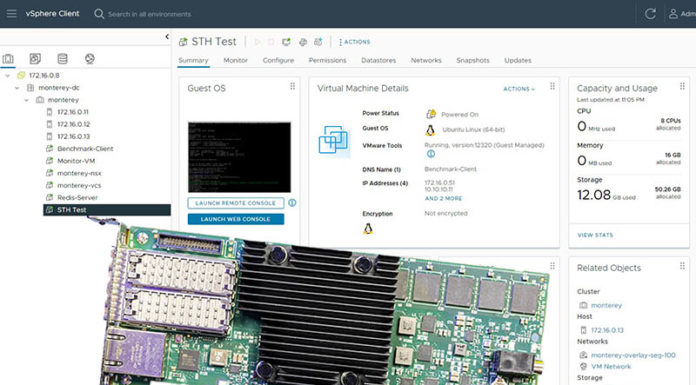Viewport: 696px width, 385px height.
Task: Open the Datastores tab
Action: tap(379, 60)
